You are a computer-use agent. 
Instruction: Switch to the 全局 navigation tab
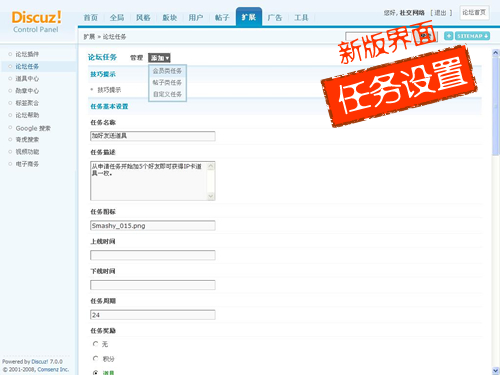pos(117,18)
